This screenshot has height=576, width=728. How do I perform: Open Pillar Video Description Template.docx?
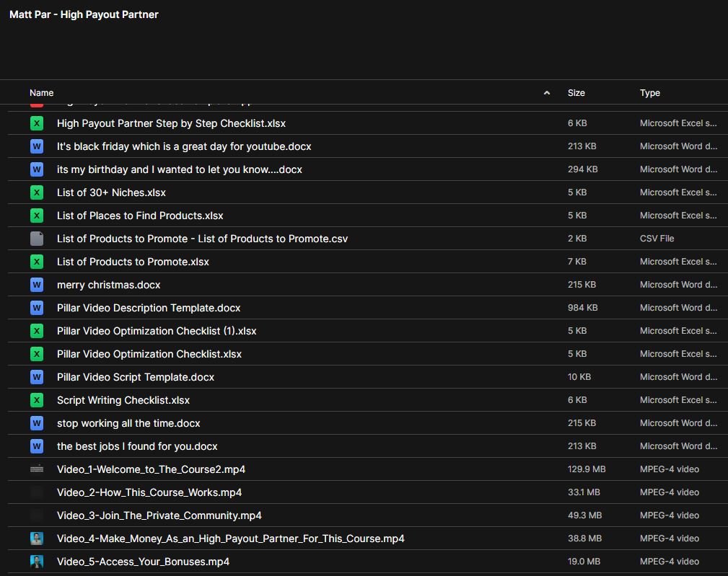pos(149,308)
